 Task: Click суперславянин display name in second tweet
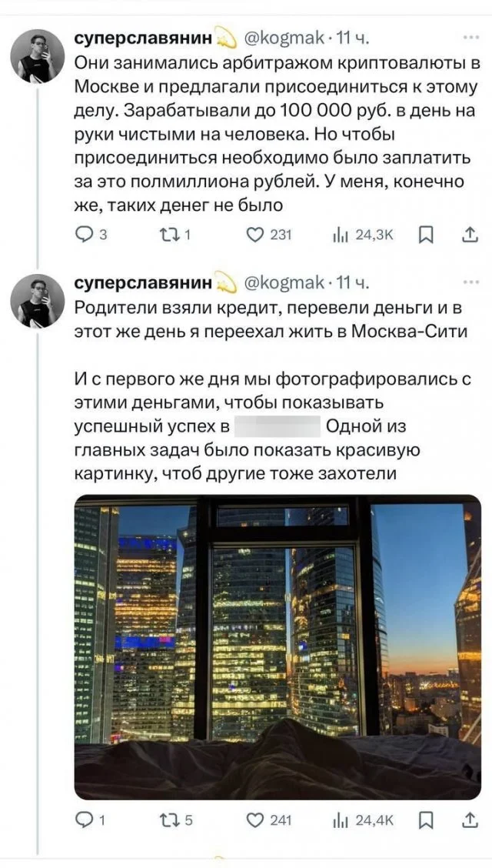[145, 283]
